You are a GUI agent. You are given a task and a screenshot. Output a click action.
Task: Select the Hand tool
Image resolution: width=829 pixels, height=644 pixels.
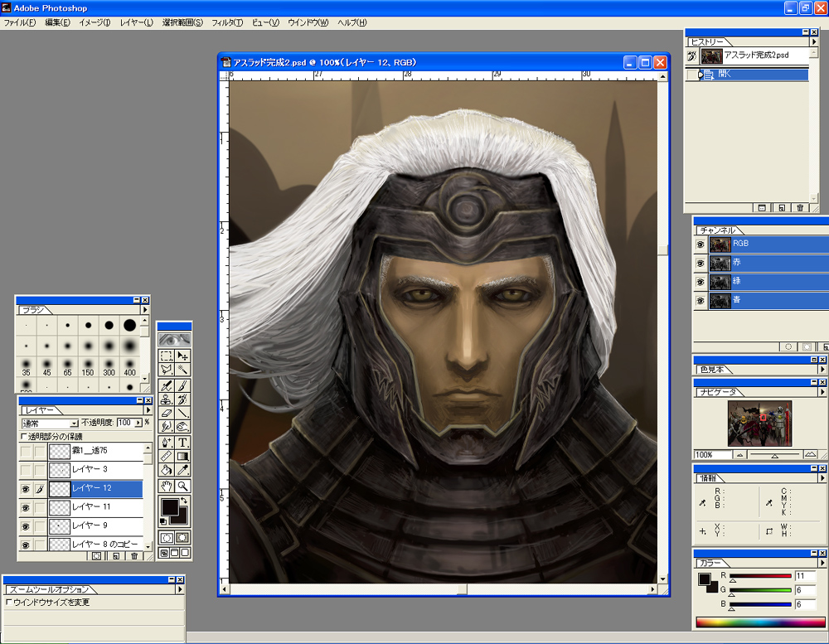(x=167, y=486)
